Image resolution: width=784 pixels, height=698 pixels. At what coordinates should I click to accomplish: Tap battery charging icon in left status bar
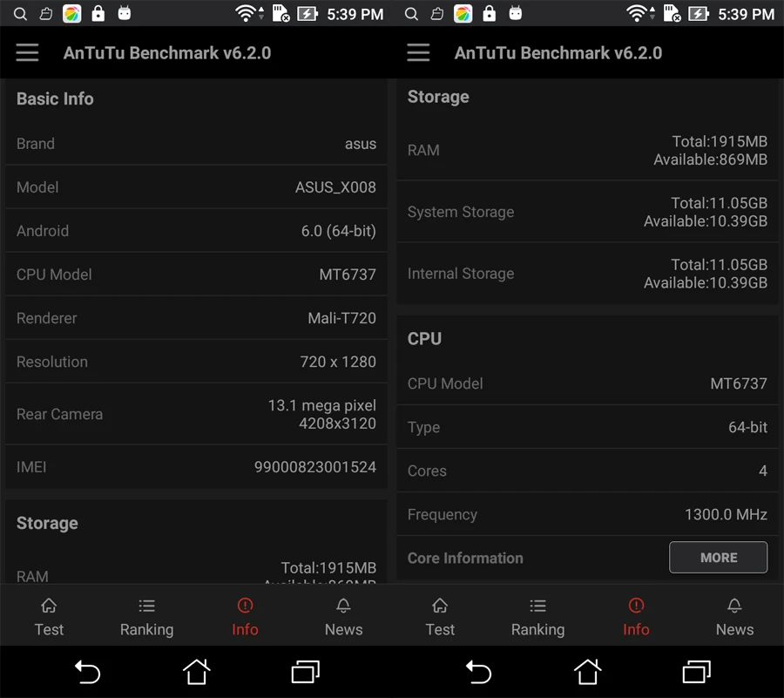point(308,13)
